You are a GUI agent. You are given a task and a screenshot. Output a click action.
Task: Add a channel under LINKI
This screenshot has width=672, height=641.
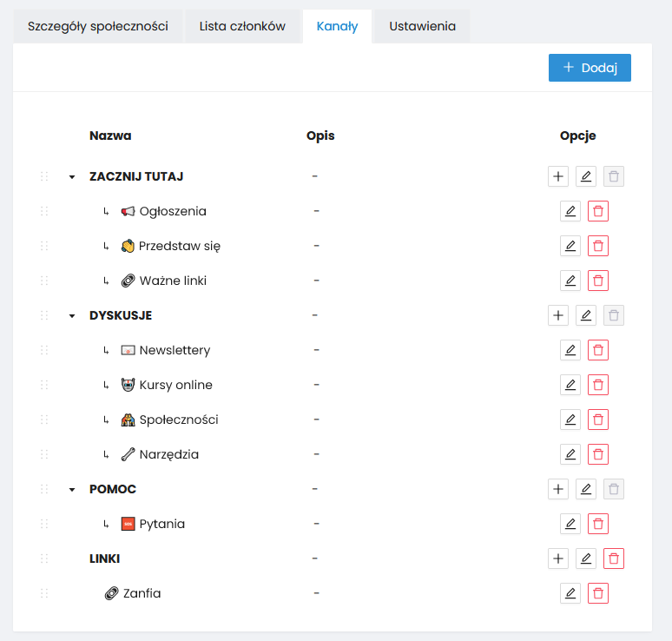[558, 558]
